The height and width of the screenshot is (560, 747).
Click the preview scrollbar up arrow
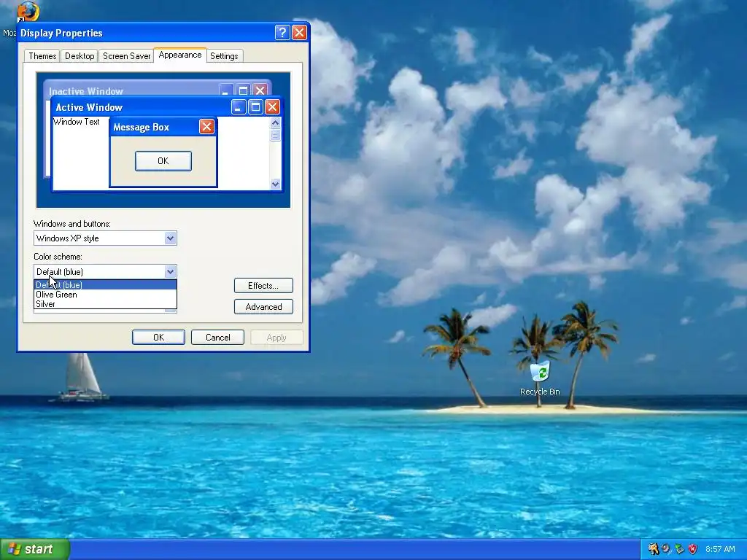tap(275, 122)
